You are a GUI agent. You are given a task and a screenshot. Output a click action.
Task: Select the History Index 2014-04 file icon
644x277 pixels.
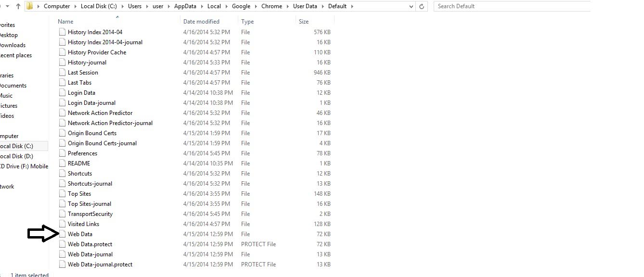62,32
